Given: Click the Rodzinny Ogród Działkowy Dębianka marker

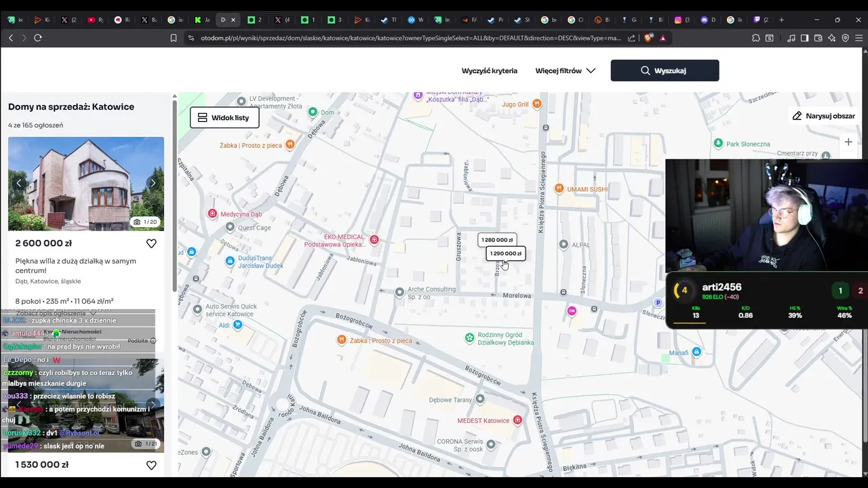Looking at the screenshot, I should [x=469, y=338].
